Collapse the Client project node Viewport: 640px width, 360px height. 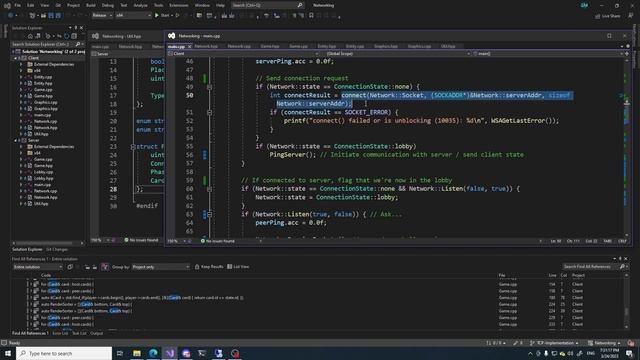coord(16,58)
